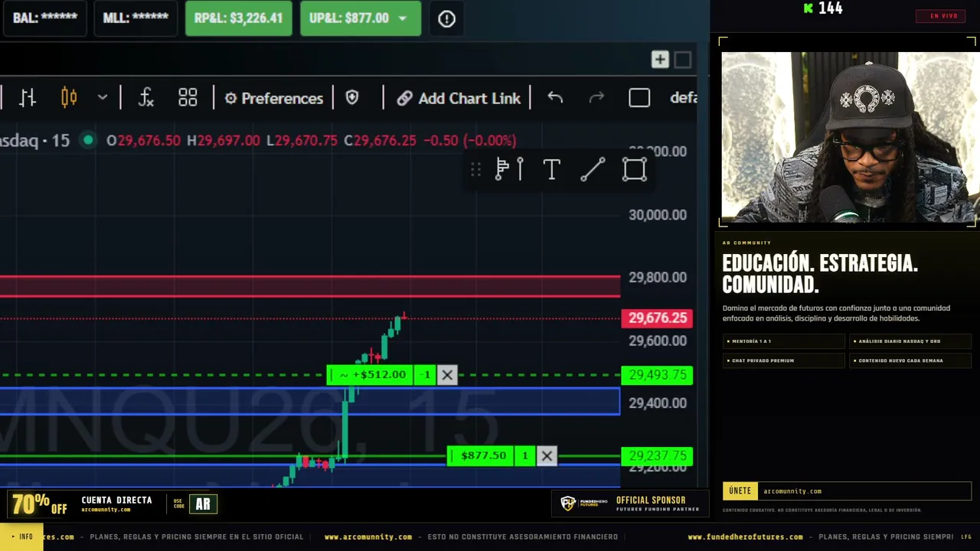This screenshot has height=551, width=980.
Task: Click the current price tag 29,676.25
Action: 657,318
